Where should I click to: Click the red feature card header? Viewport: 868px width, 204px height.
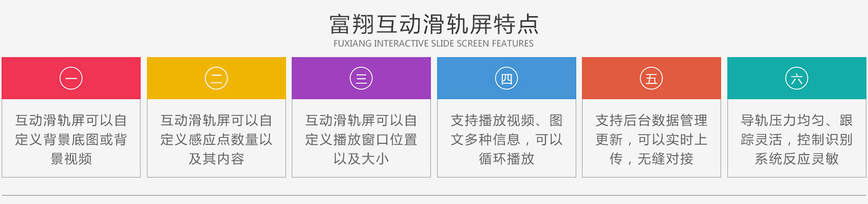(x=71, y=78)
